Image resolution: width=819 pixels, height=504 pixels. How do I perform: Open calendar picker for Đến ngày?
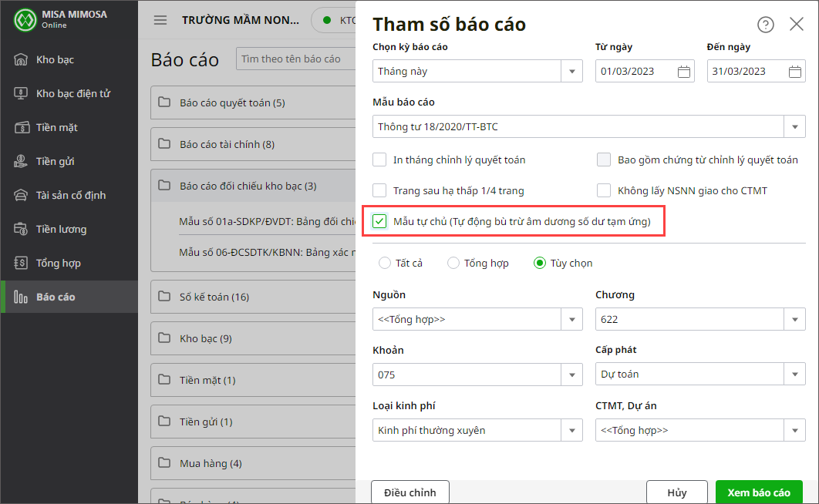795,72
